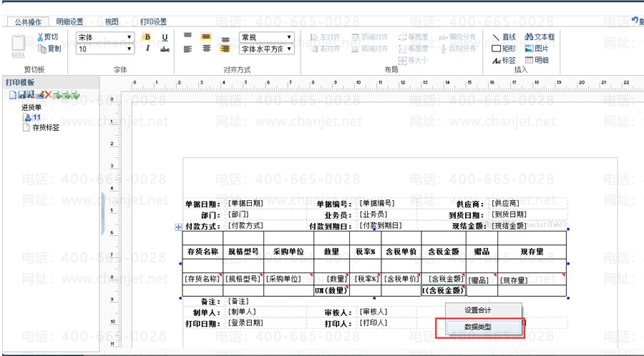Choose 设置合计 from the context menu
The width and height of the screenshot is (644, 356).
[x=484, y=310]
